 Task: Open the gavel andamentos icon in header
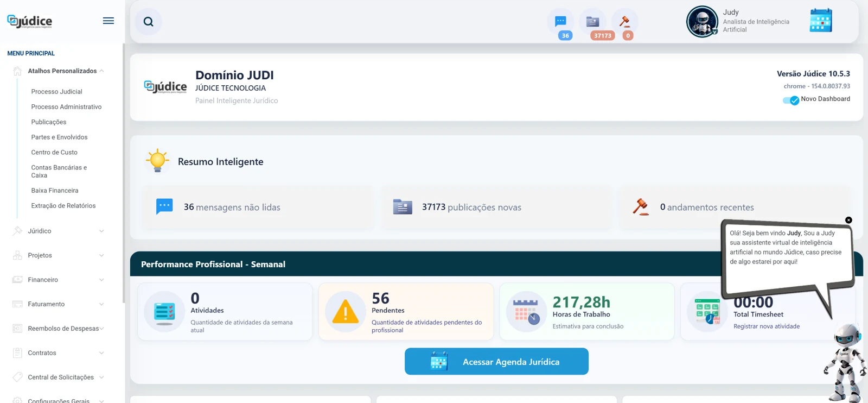[x=625, y=22]
